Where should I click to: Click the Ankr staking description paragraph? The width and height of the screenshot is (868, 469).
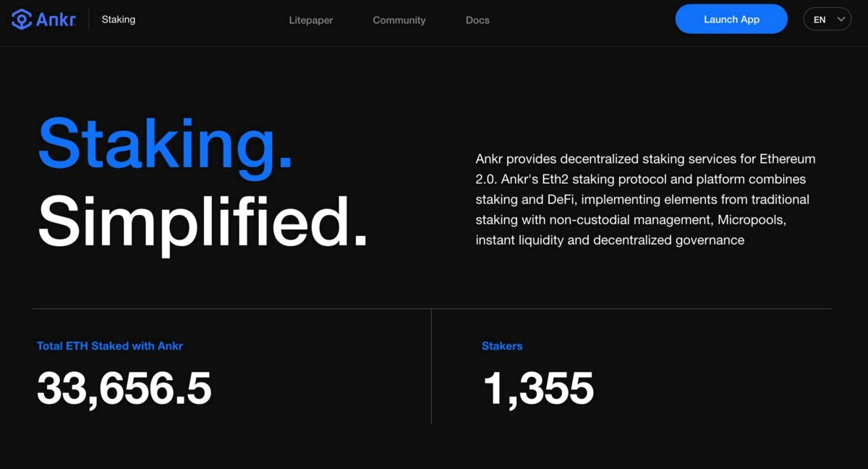[x=645, y=199]
